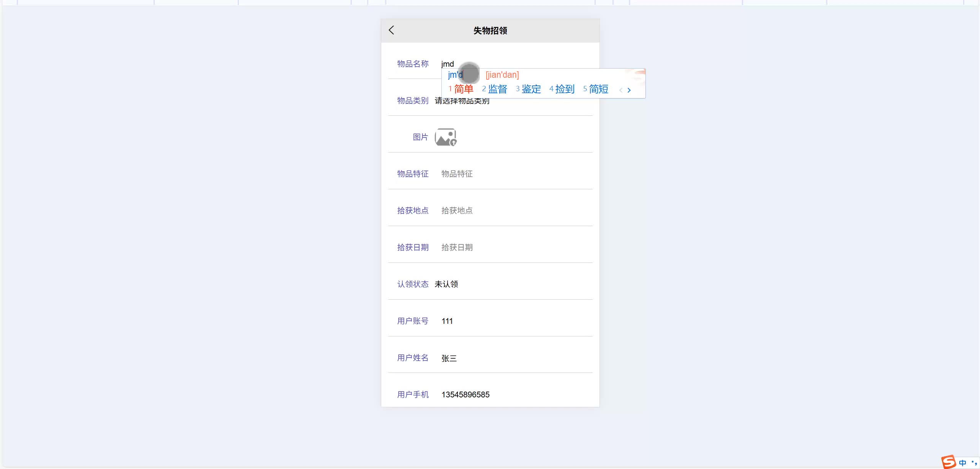Toggle the 中 Chinese/English mode indicator
Screen dimensions: 980x469
962,462
